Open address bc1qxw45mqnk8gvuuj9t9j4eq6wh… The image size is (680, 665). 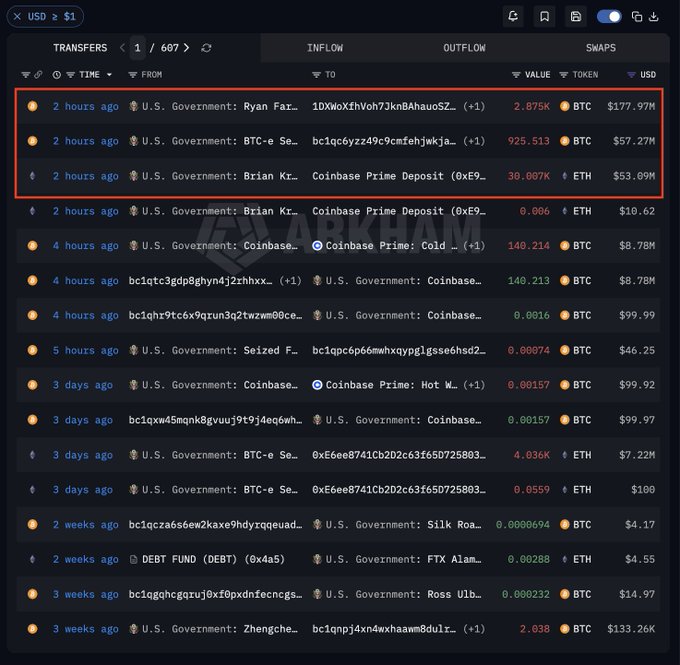(216, 420)
